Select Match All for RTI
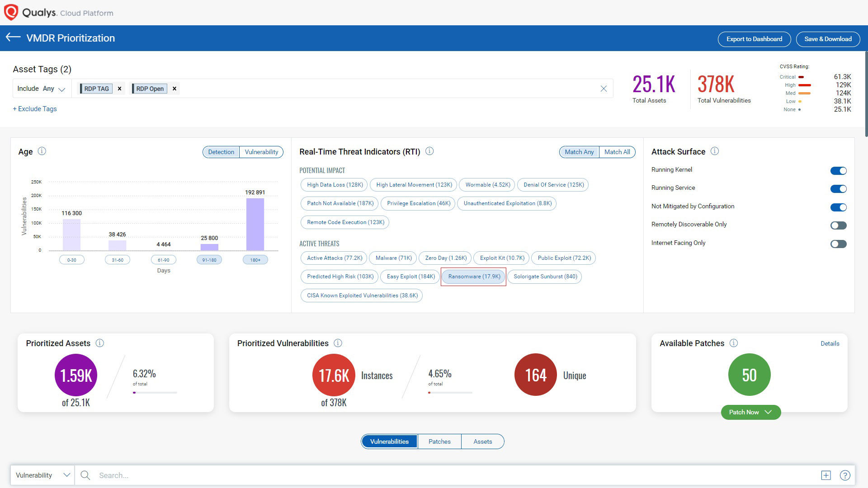The image size is (868, 488). point(617,152)
